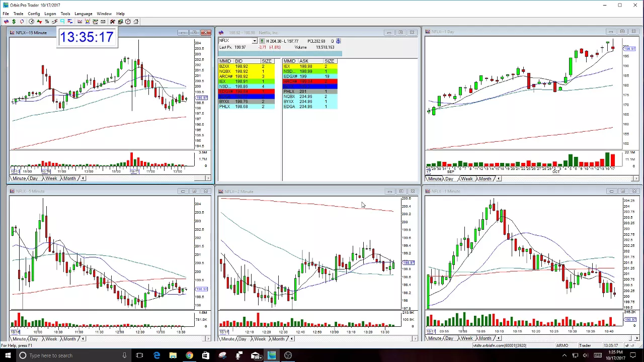Select the PHLX 198.68 bid row
This screenshot has height=362, width=644.
tap(247, 107)
